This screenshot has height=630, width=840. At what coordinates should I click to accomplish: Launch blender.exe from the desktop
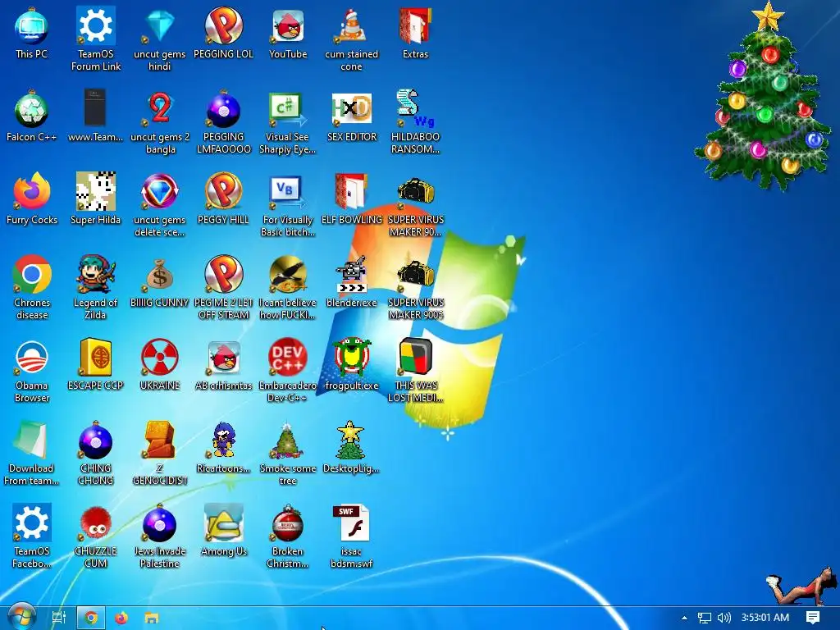pos(351,281)
